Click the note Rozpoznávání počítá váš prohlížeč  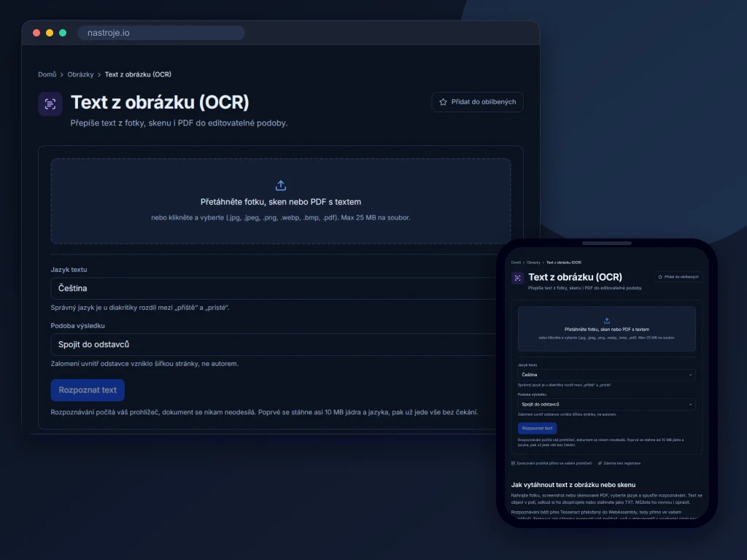(264, 413)
